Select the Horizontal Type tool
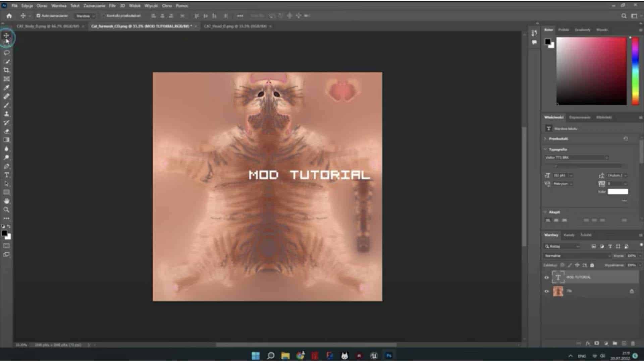Viewport: 644px width, 362px height. click(x=6, y=175)
